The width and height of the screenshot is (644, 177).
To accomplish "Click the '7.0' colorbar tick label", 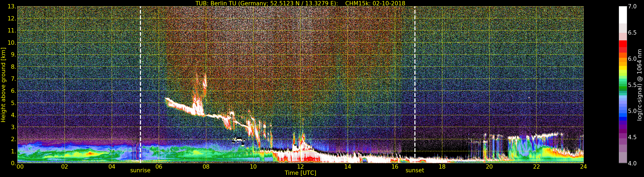I will point(632,6).
